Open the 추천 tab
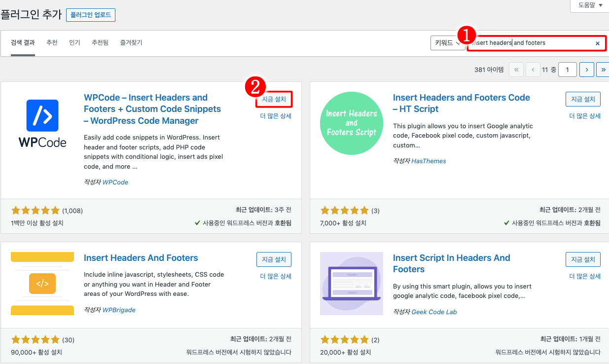 coord(52,43)
